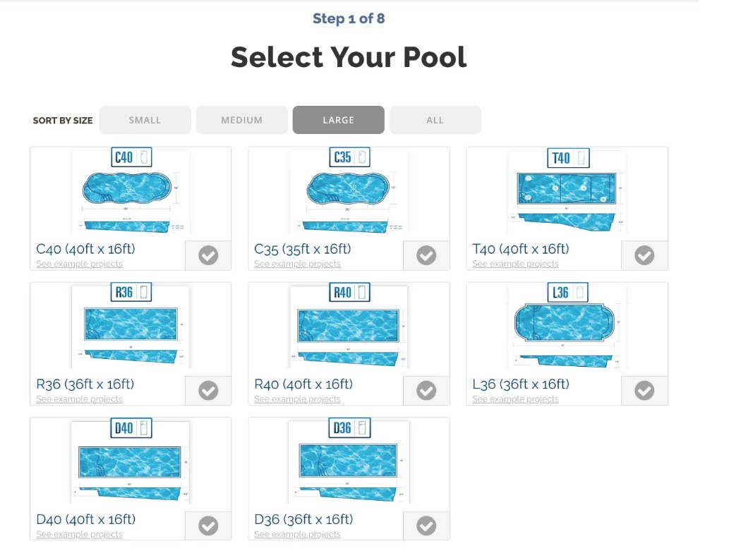Toggle the D36 selection checkmark
729x560 pixels.
[x=426, y=525]
